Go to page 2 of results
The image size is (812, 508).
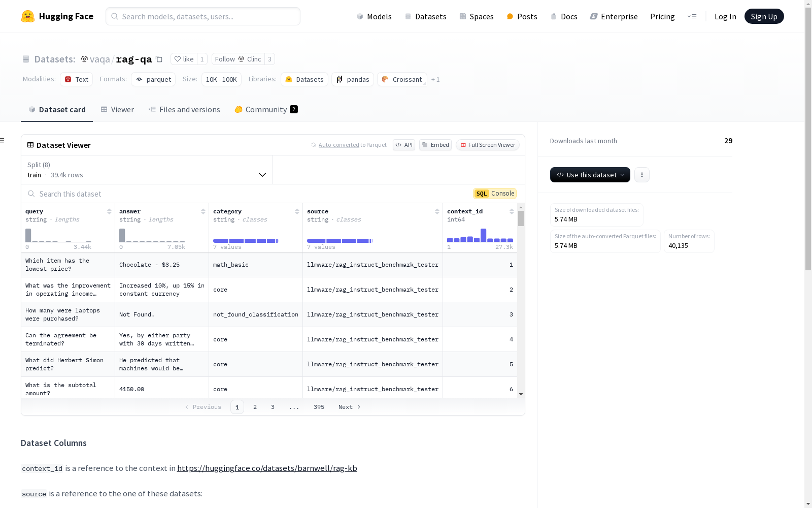point(255,407)
